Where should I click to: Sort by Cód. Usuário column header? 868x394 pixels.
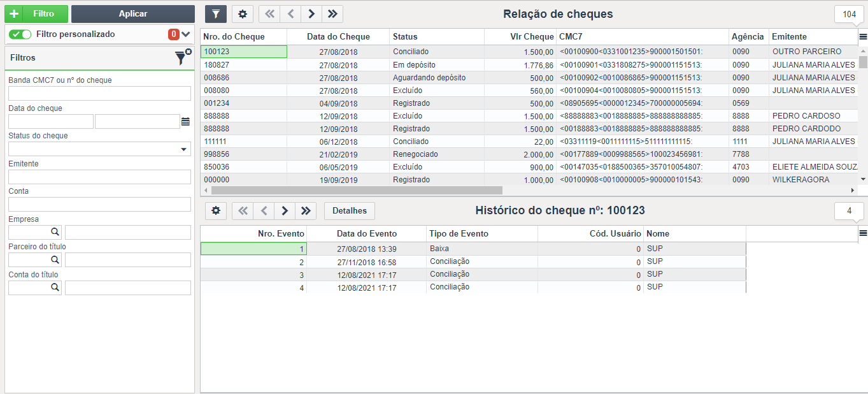click(590, 234)
